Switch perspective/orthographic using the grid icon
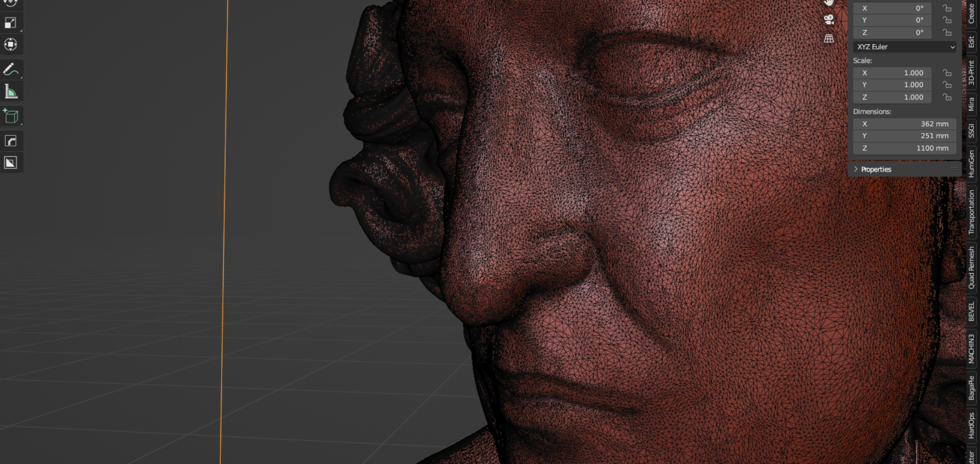Image resolution: width=980 pixels, height=464 pixels. [829, 39]
